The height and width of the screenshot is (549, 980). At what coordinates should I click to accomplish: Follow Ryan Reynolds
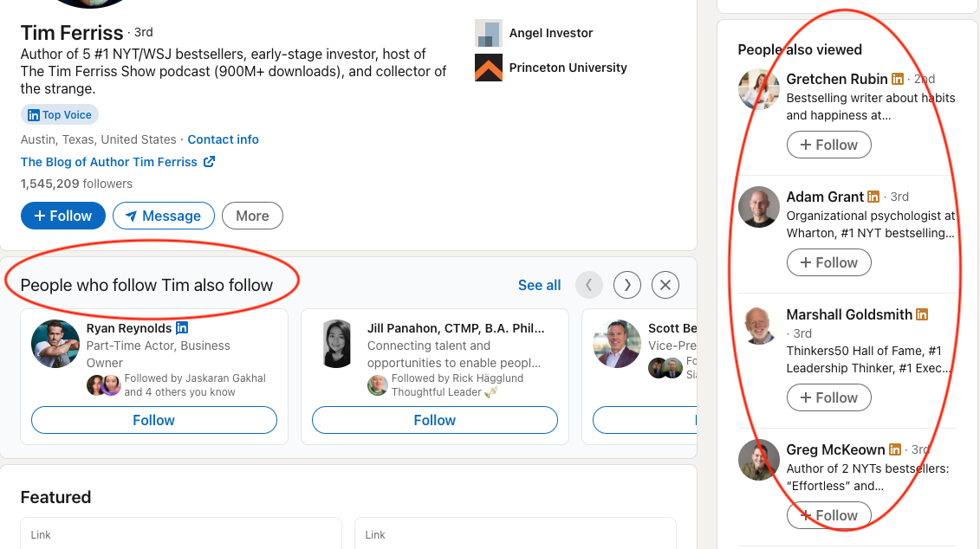click(x=154, y=420)
